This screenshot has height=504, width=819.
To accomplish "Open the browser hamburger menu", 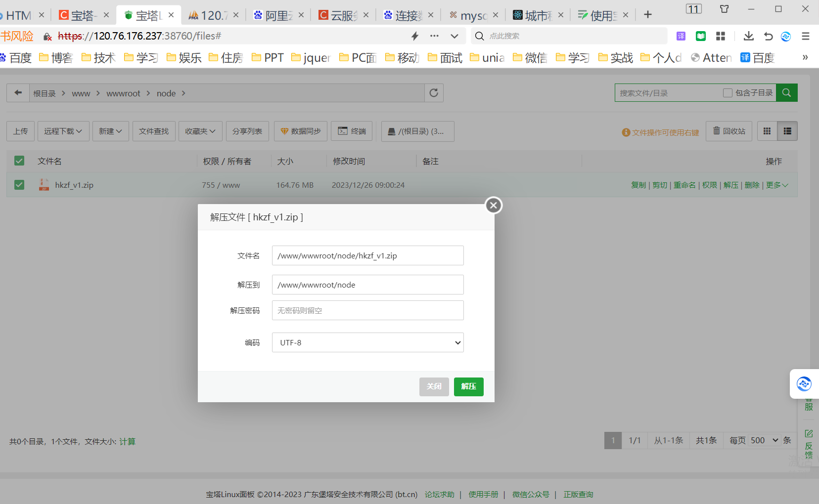I will click(x=805, y=36).
